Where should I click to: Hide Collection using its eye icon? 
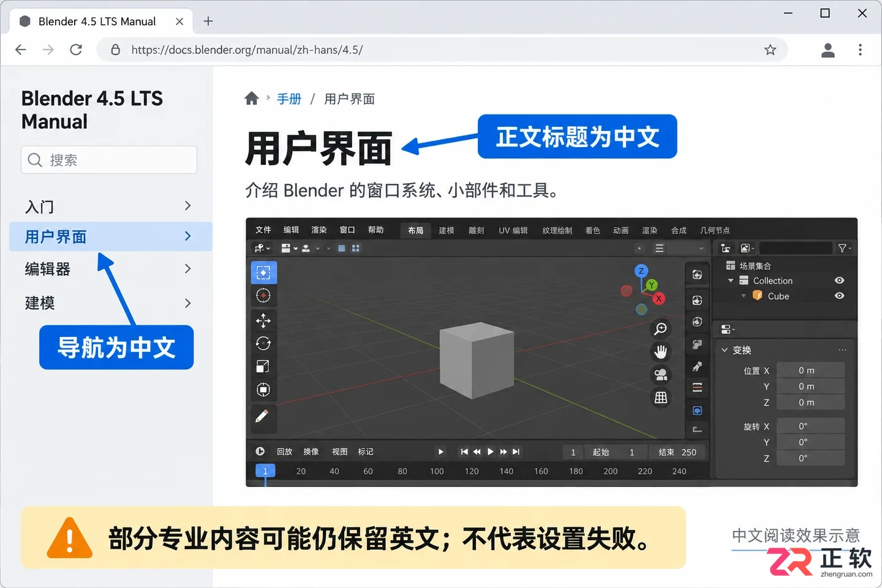click(x=839, y=281)
